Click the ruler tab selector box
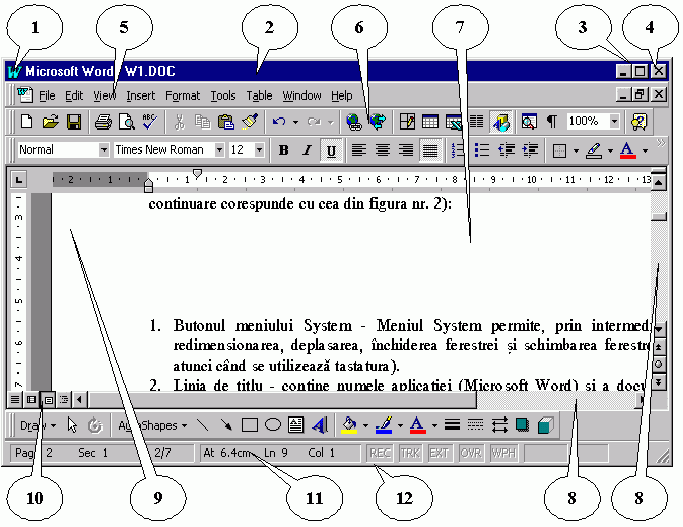Screen dimensions: 683x527 (19, 179)
